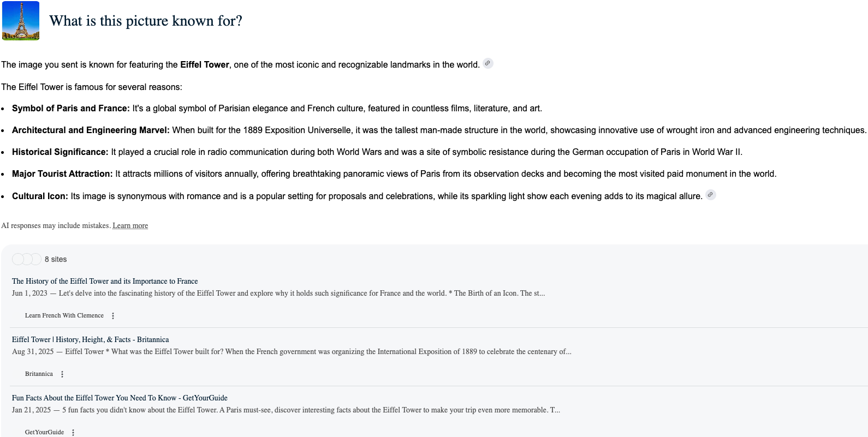Click the 'Britannica' source name
The image size is (868, 437).
39,374
